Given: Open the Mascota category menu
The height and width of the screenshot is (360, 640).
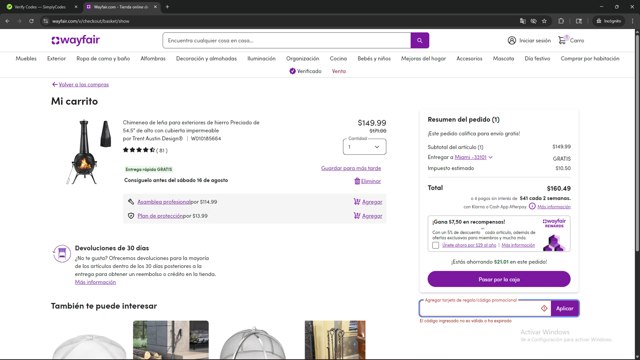Looking at the screenshot, I should click(503, 58).
